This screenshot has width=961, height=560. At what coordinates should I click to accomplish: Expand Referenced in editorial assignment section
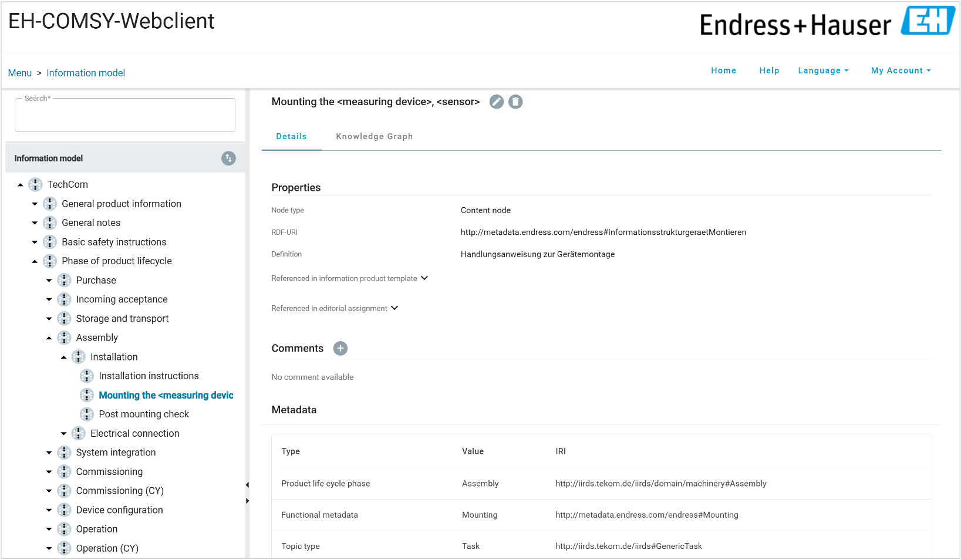pos(394,308)
